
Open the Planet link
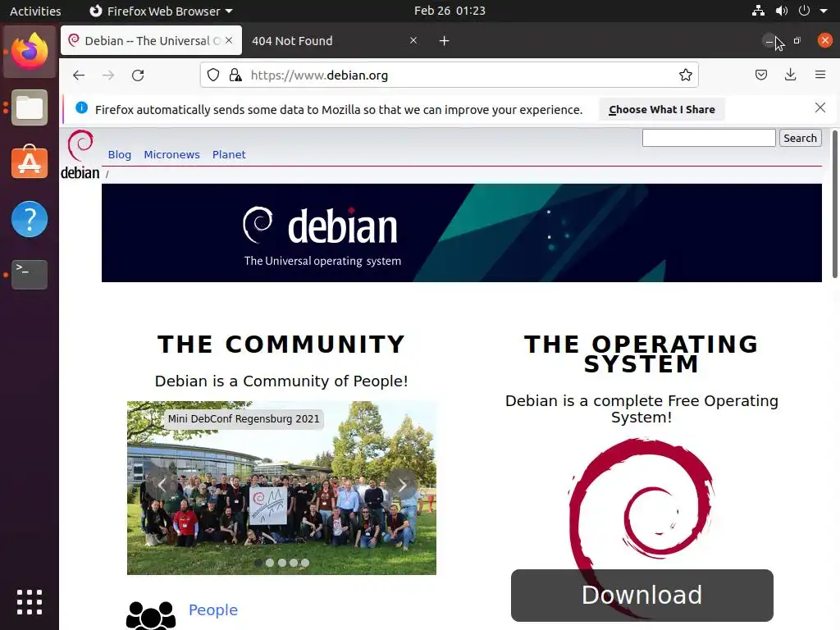(229, 154)
